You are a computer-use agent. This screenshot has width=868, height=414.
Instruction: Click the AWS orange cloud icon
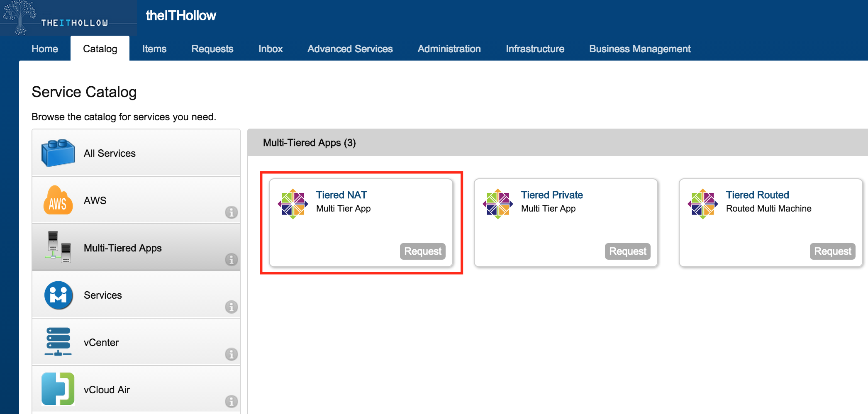pyautogui.click(x=58, y=200)
